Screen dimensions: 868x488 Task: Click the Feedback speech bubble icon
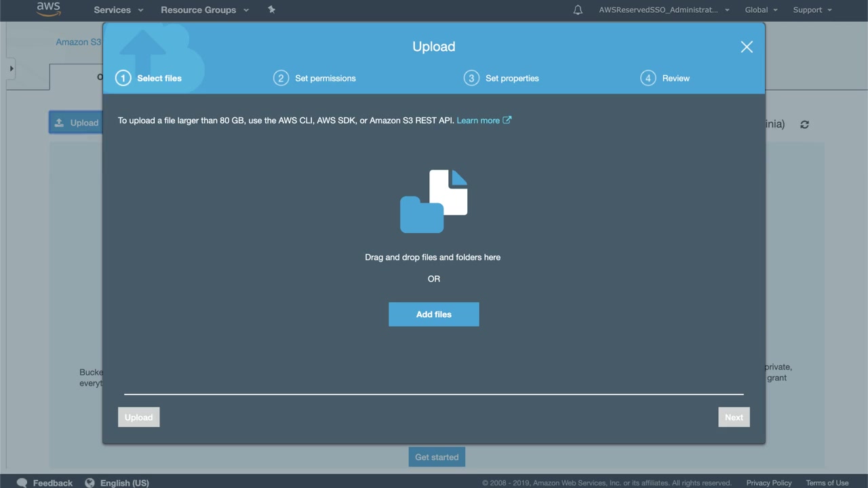pyautogui.click(x=22, y=483)
